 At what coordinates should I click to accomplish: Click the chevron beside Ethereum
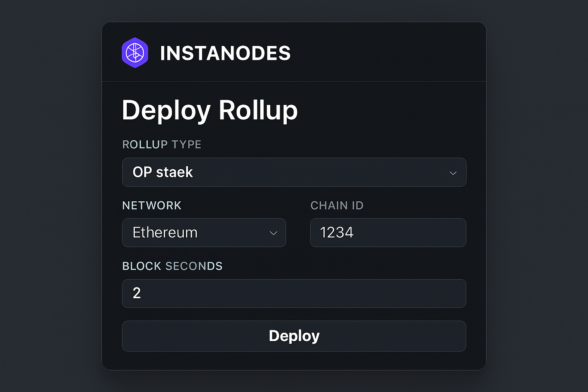273,233
